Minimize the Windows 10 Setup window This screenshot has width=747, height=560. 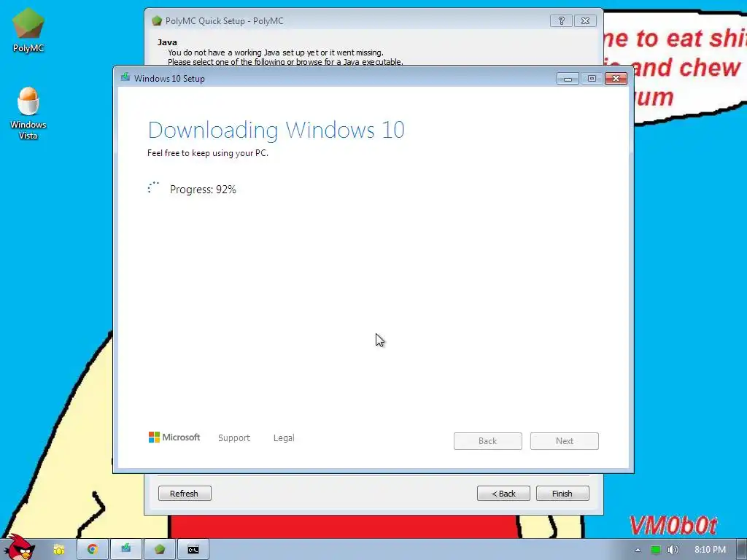point(568,79)
